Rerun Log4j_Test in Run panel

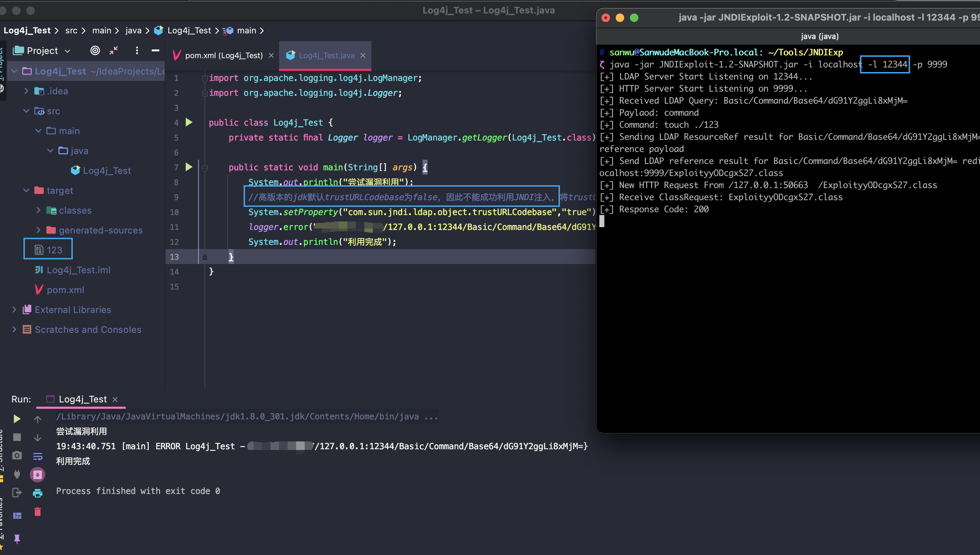coord(17,419)
